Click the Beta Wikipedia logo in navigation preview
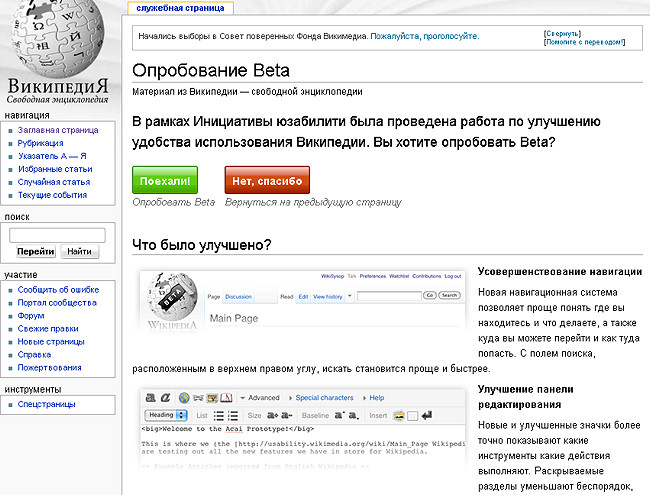 pos(172,305)
